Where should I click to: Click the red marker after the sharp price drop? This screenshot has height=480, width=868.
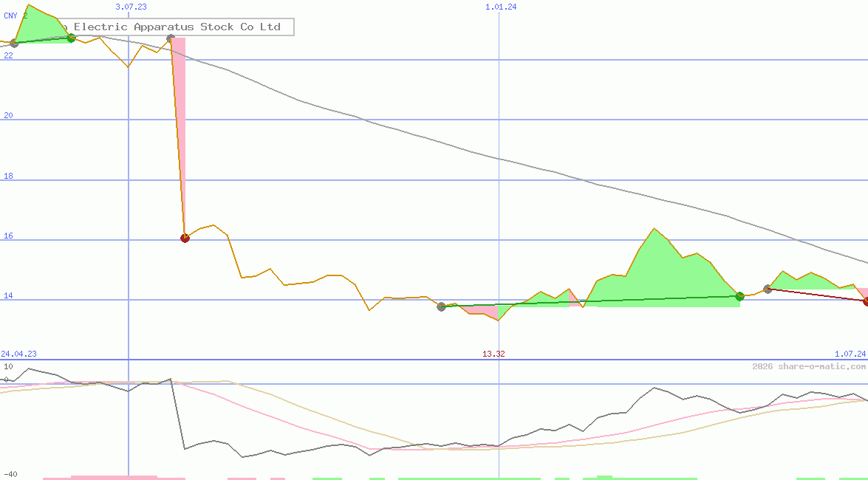pos(185,238)
